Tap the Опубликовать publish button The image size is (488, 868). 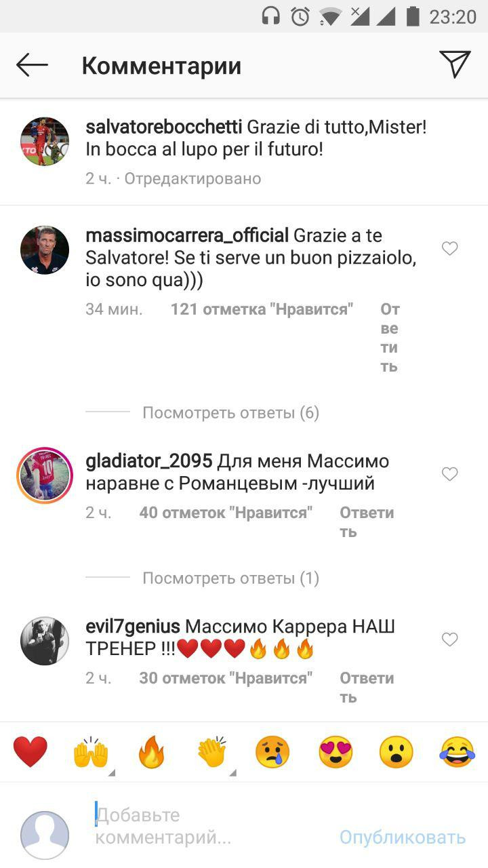(403, 837)
